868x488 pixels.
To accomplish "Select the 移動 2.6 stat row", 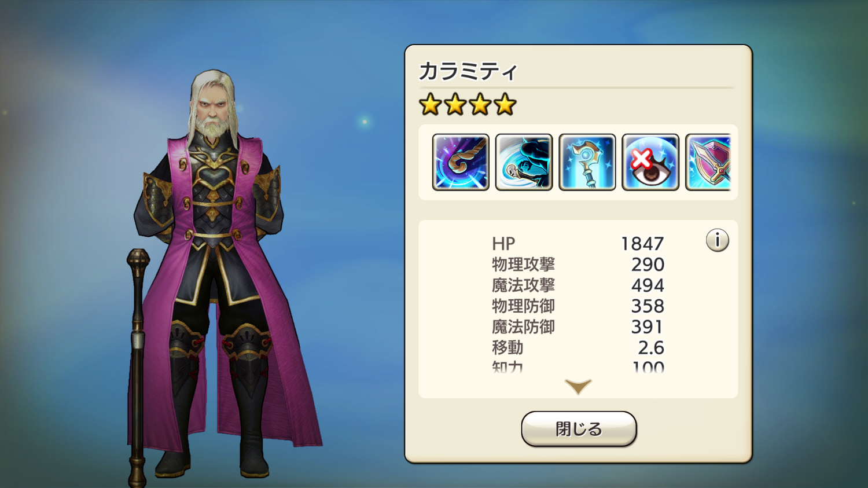I will pos(578,348).
